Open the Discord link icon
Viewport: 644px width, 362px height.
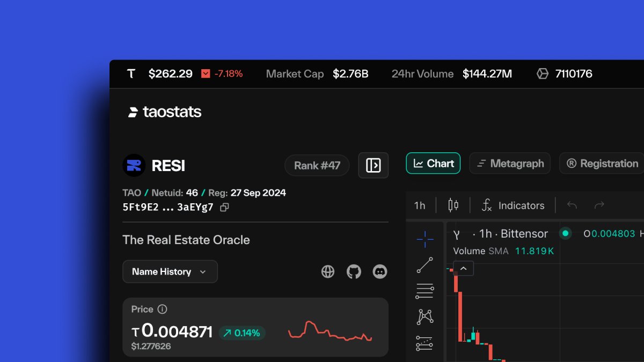point(380,271)
